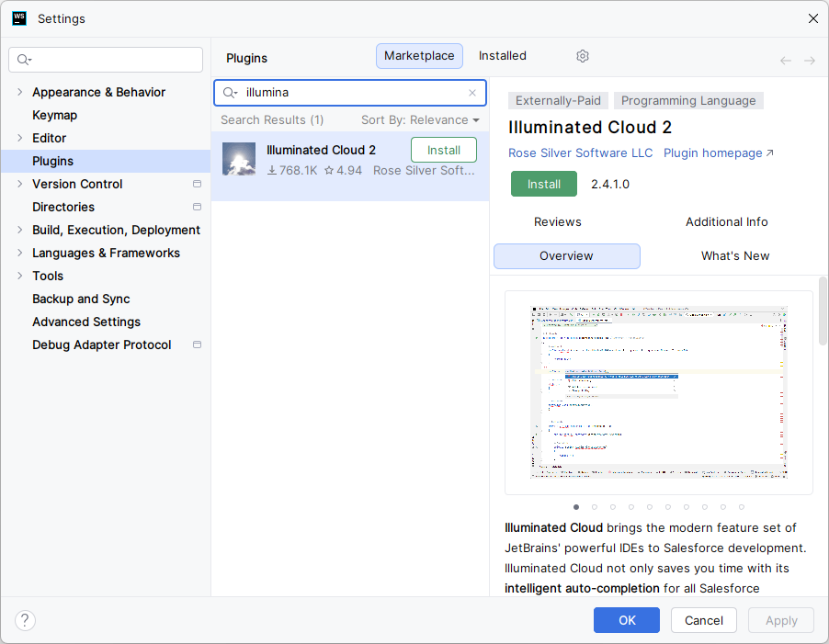Click the Apply button

(781, 620)
